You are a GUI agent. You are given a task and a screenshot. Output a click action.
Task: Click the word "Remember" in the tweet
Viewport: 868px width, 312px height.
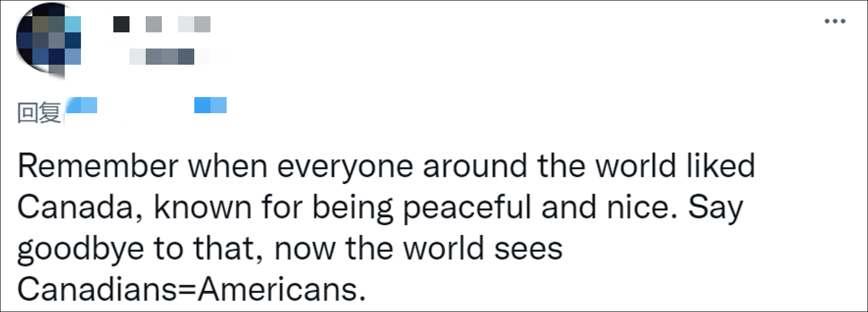coord(98,166)
